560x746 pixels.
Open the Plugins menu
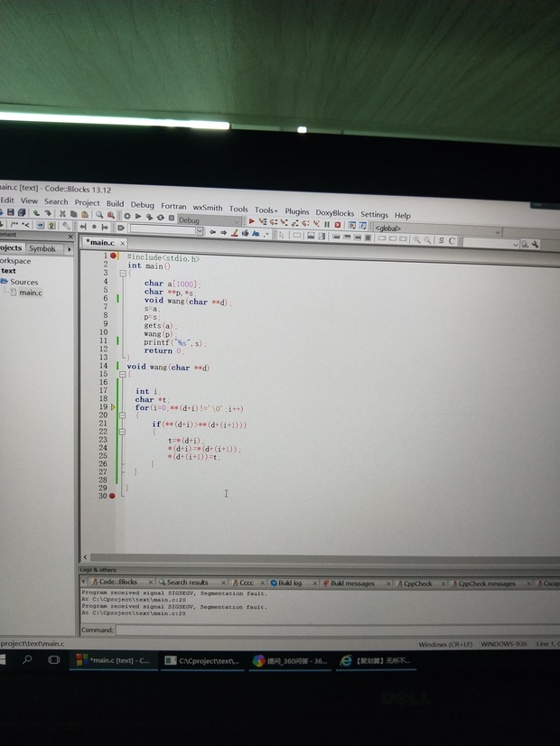[x=296, y=211]
